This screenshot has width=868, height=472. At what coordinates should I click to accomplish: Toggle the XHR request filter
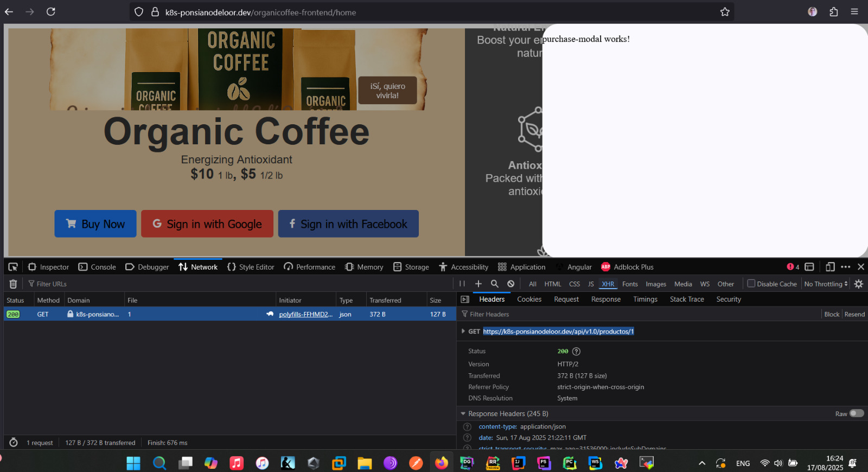608,284
